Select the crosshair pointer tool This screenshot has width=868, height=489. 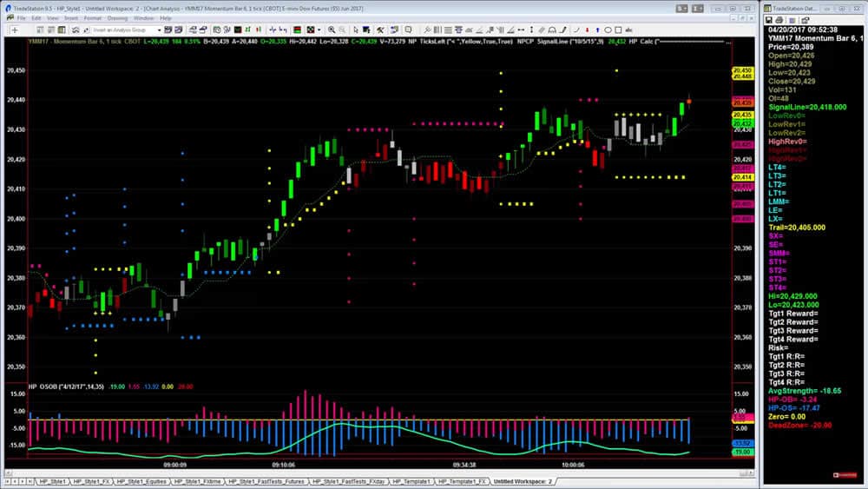pos(15,30)
